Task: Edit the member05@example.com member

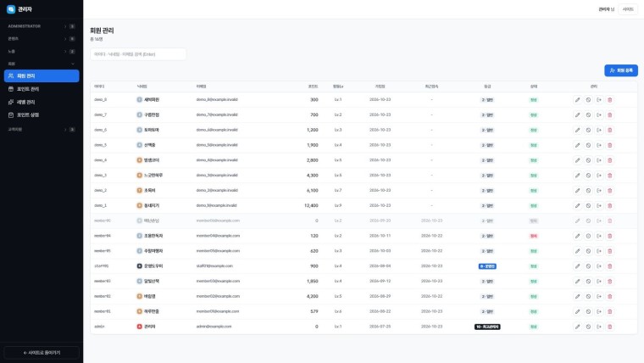Action: (577, 251)
